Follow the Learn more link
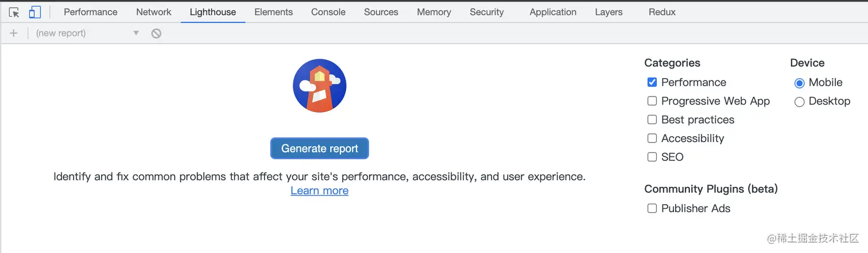Viewport: 868px width, 253px height. coord(319,191)
